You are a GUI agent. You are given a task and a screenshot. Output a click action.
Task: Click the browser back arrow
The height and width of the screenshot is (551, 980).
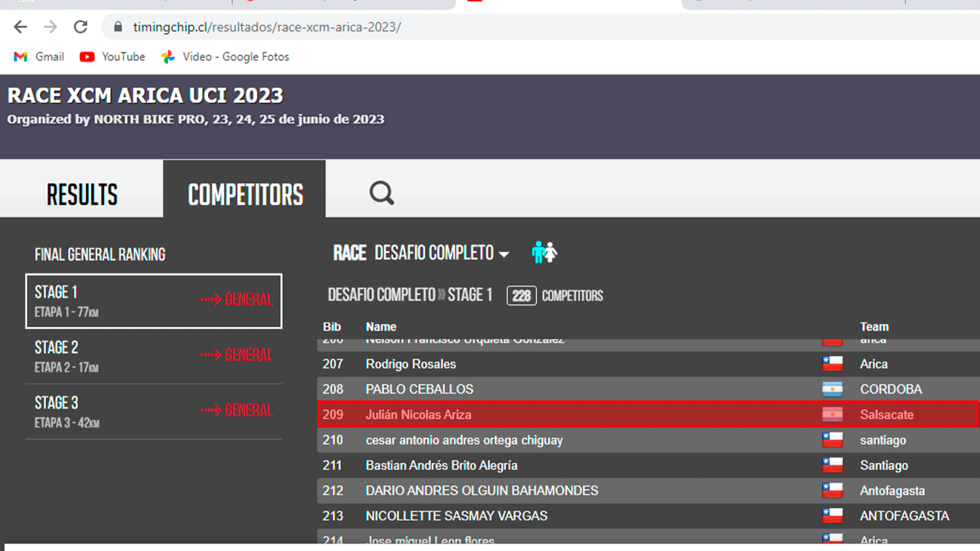coord(20,27)
